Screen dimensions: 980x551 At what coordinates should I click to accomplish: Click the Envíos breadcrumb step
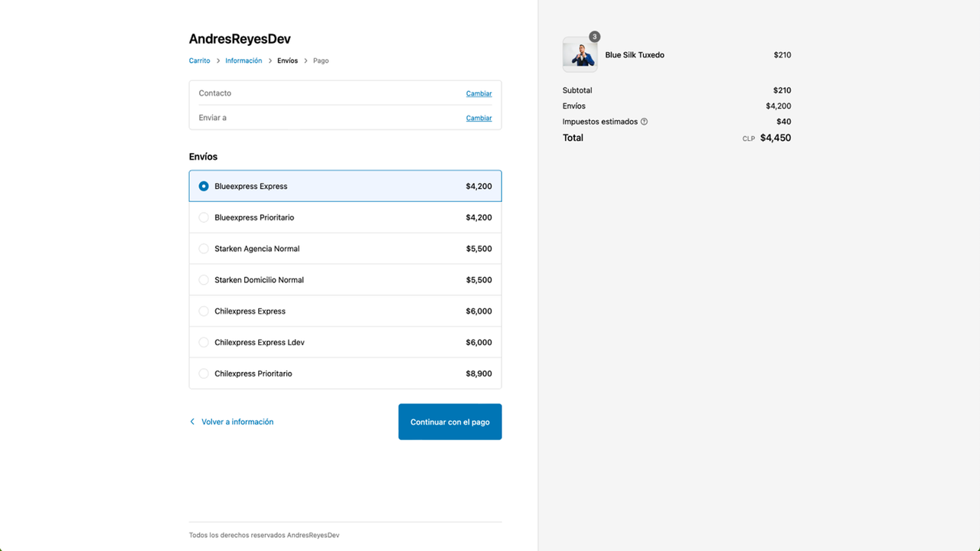click(x=287, y=60)
